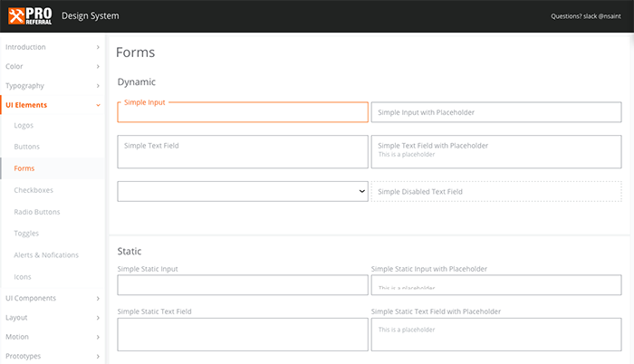
Task: Click the Design System header title
Action: pos(91,15)
